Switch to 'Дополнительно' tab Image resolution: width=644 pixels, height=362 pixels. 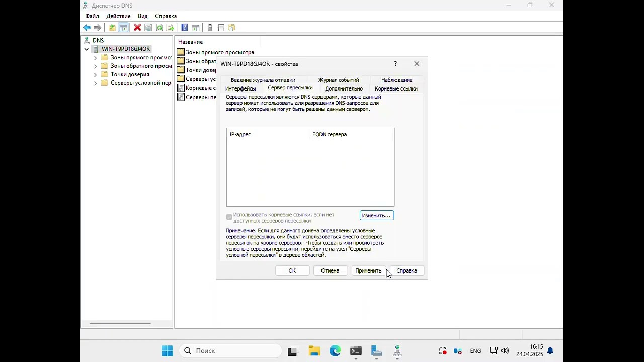click(344, 88)
